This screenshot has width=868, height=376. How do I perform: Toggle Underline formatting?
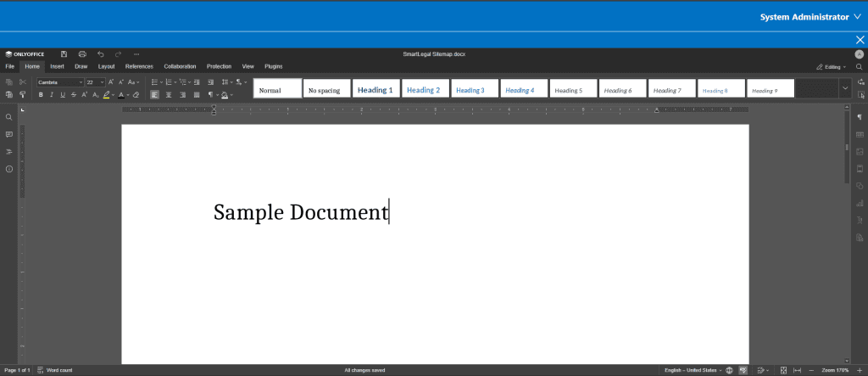click(x=63, y=95)
